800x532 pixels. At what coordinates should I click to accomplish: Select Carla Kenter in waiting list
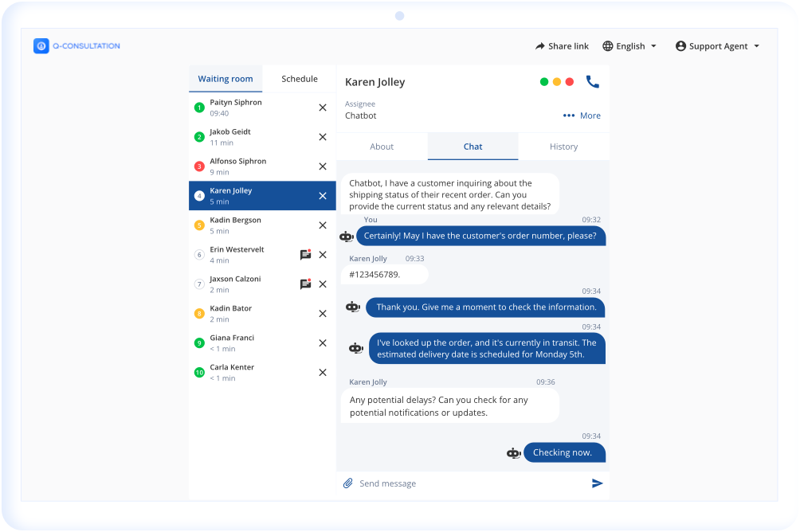click(x=262, y=373)
